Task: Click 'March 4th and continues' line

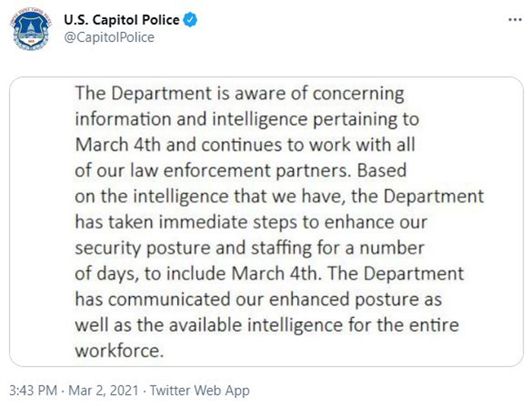Action: [245, 145]
